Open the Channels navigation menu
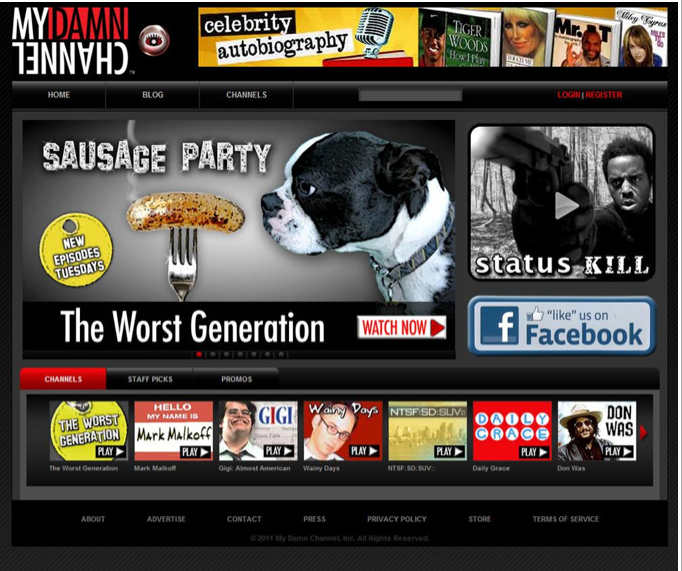 pos(246,95)
